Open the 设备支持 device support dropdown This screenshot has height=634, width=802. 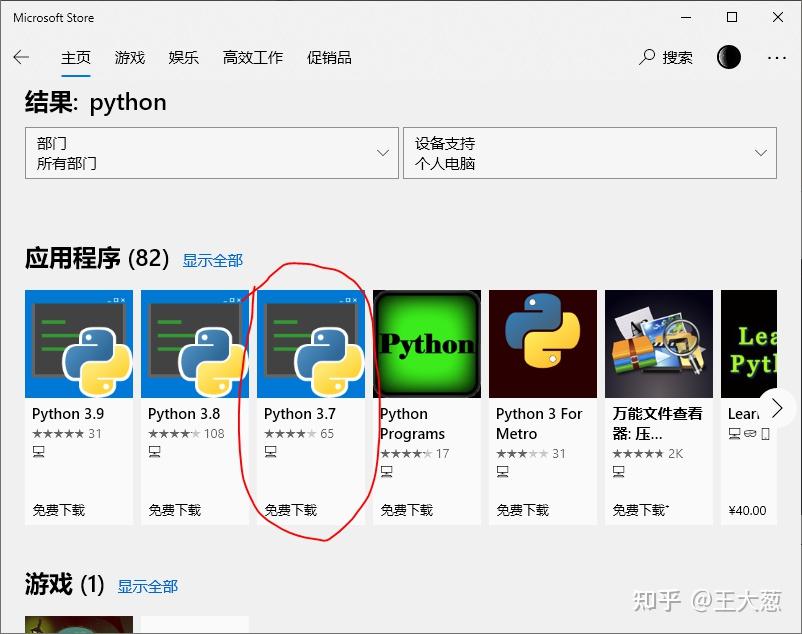tap(590, 152)
